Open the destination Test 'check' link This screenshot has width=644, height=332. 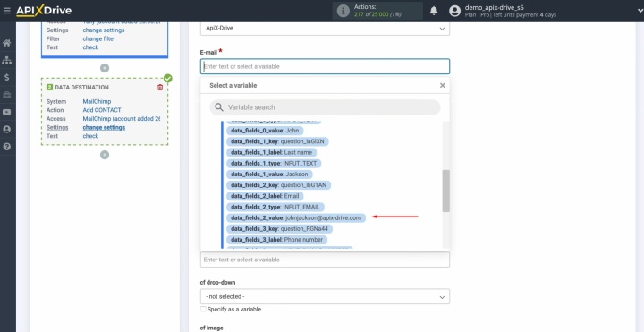pyautogui.click(x=90, y=136)
